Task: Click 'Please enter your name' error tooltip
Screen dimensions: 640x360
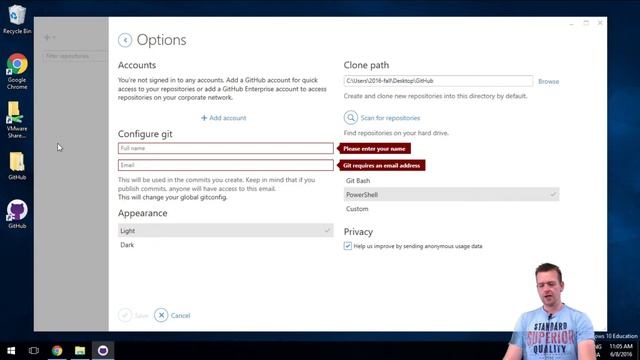Action: coord(374,149)
